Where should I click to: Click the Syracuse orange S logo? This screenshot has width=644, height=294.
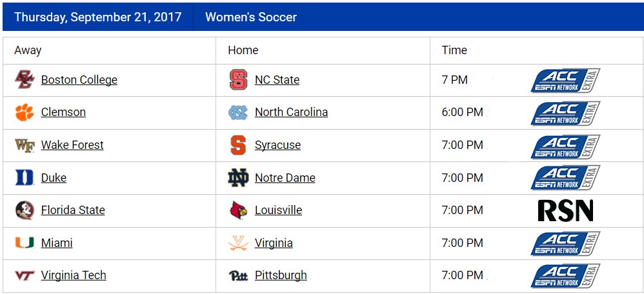[238, 145]
